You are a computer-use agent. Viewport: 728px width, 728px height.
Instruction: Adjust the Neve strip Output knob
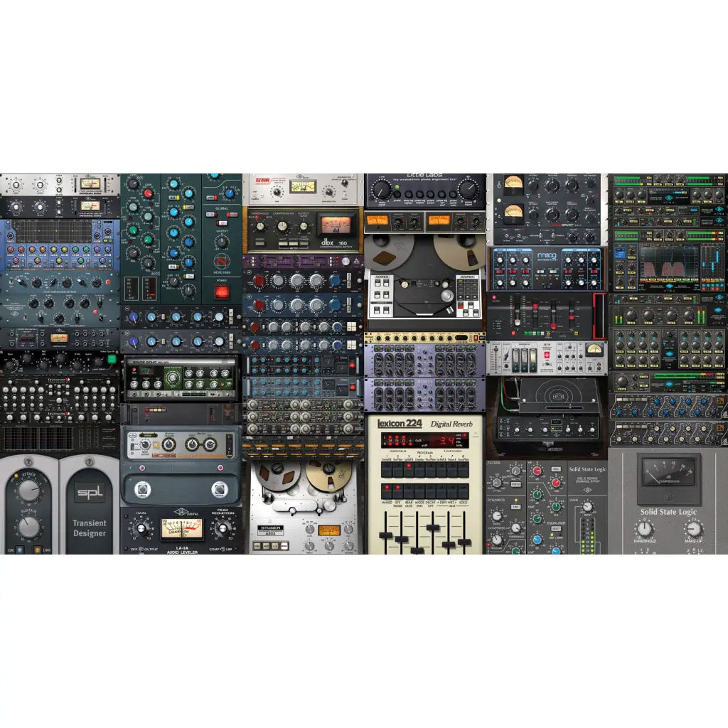(222, 242)
